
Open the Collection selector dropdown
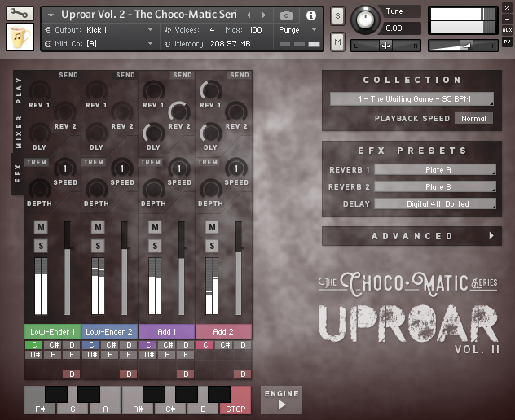coord(412,98)
